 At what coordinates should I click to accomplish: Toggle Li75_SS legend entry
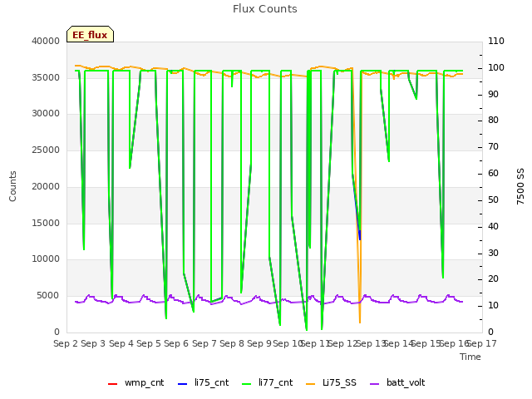coord(331,382)
